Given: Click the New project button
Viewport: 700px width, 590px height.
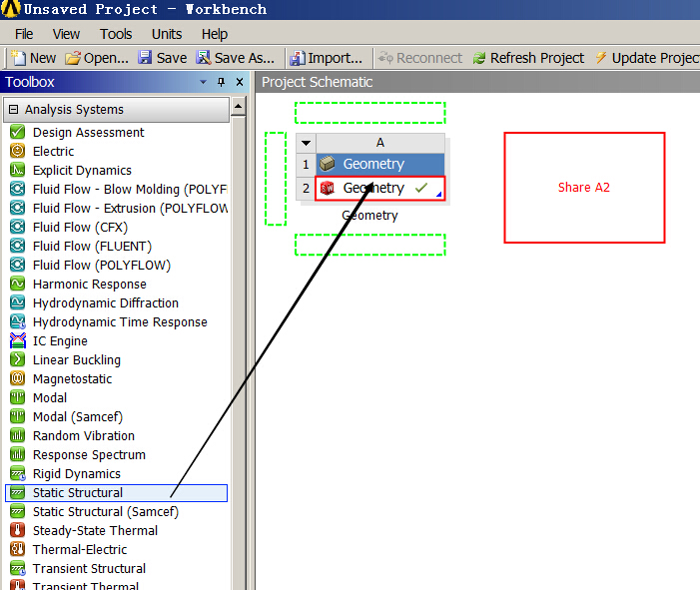Looking at the screenshot, I should (34, 58).
